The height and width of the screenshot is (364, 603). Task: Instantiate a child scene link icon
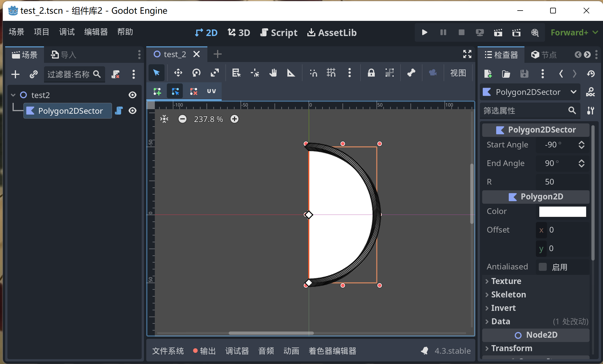(34, 74)
